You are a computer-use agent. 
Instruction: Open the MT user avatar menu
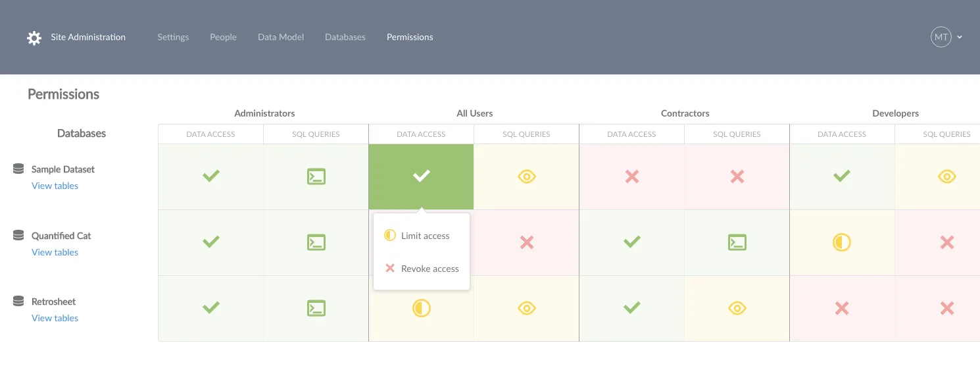(x=941, y=37)
